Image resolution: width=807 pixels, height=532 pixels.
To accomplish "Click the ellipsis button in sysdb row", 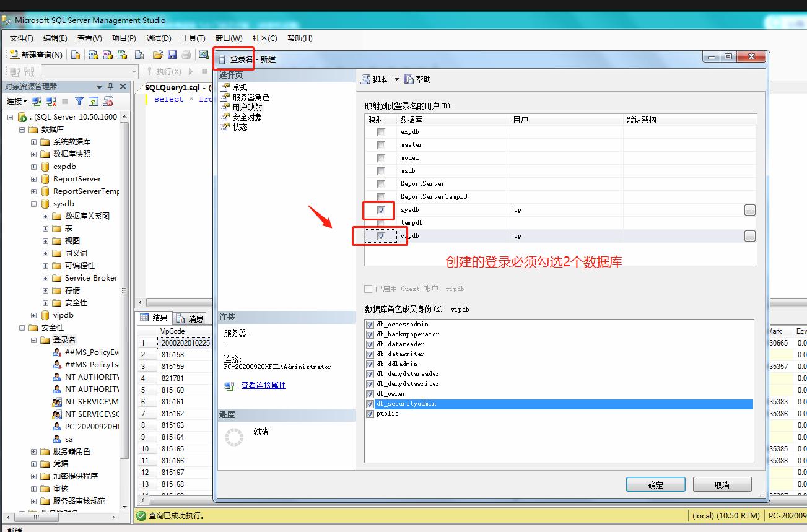I will click(x=750, y=211).
